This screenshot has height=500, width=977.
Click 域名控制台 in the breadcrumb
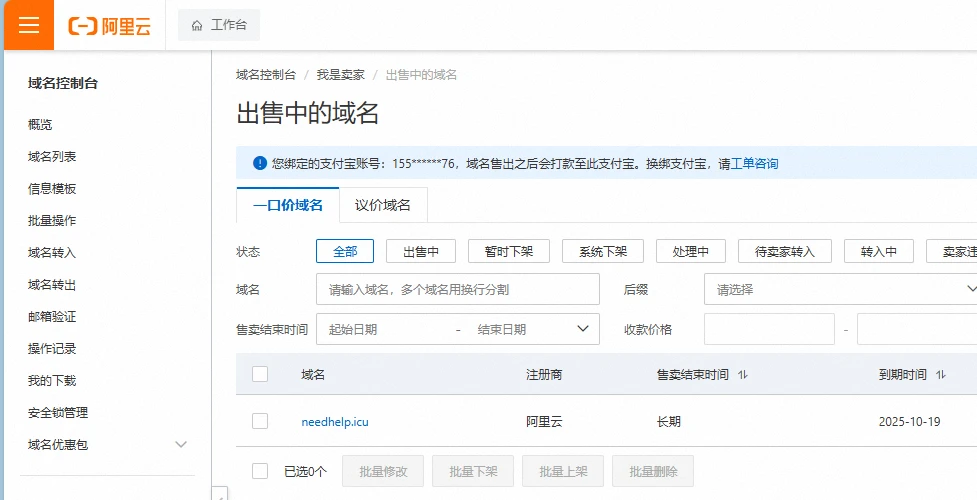266,75
